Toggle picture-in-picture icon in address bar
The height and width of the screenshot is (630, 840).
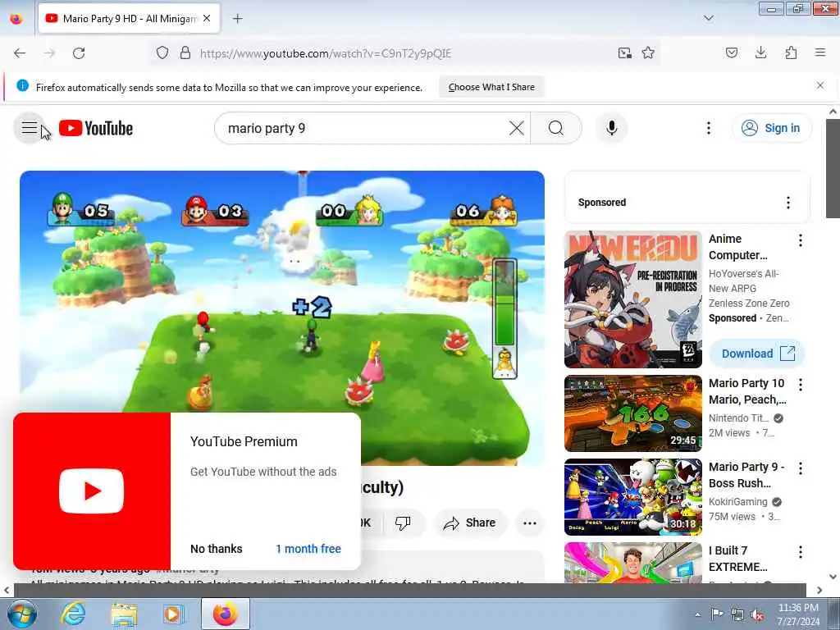[624, 53]
